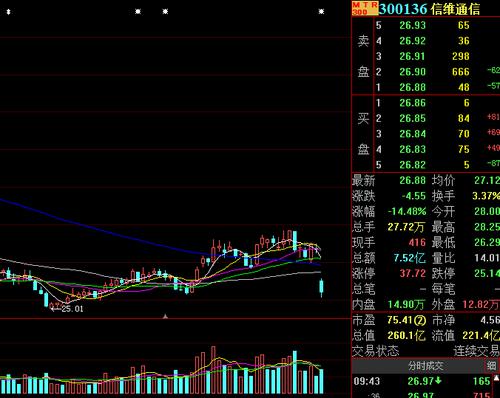Click the green down-arrow beside 26.97

pyautogui.click(x=438, y=380)
